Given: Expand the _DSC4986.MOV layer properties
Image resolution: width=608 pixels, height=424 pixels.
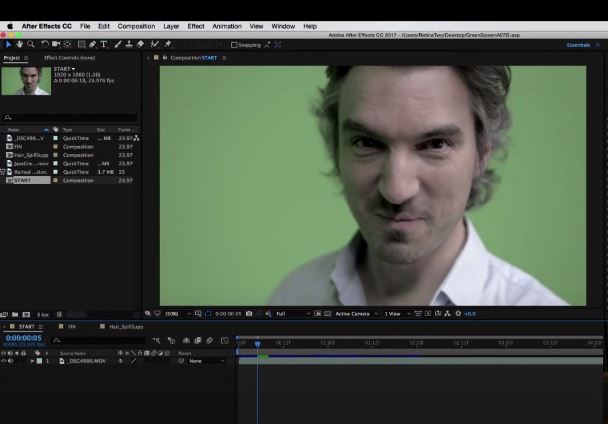Looking at the screenshot, I should (x=33, y=361).
